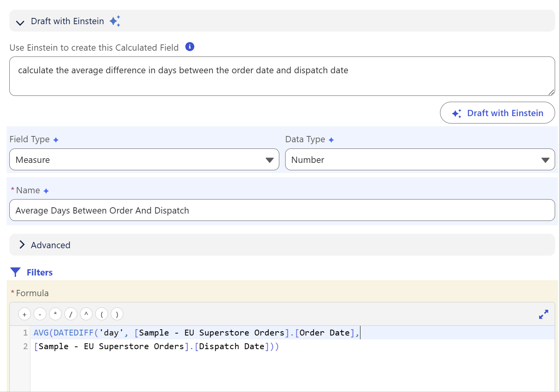
Task: Insert the plus operator
Action: pyautogui.click(x=25, y=314)
